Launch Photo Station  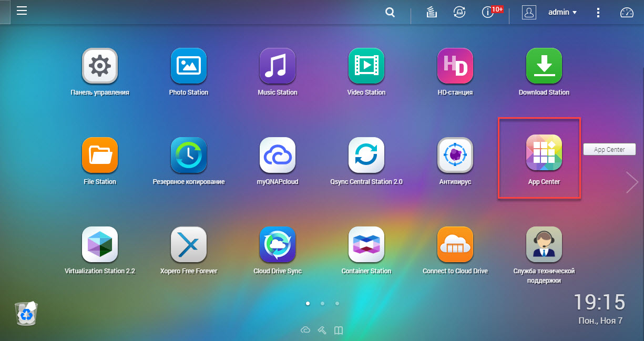click(189, 66)
